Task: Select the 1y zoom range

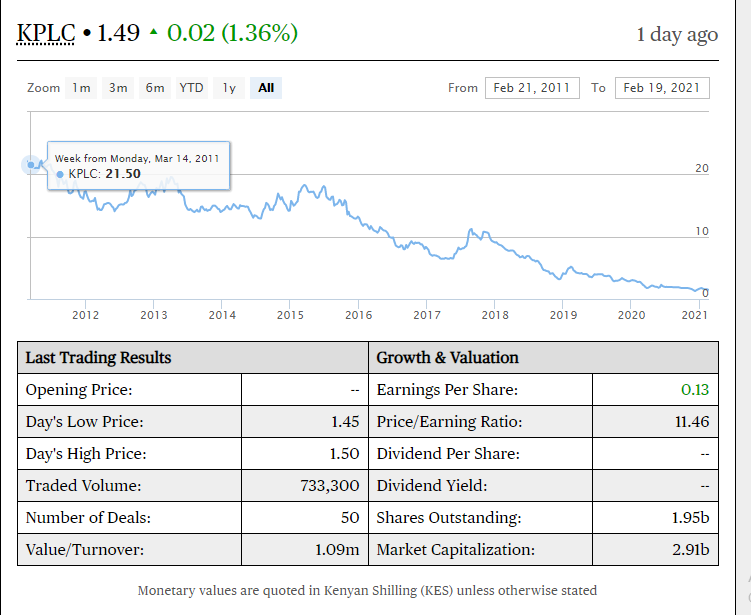Action: coord(229,88)
